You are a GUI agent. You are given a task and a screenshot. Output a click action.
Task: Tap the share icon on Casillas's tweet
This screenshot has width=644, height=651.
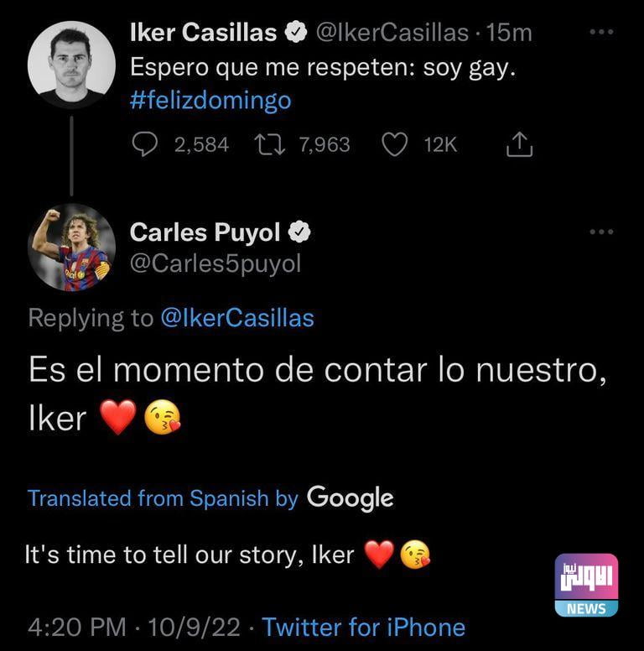click(x=520, y=145)
